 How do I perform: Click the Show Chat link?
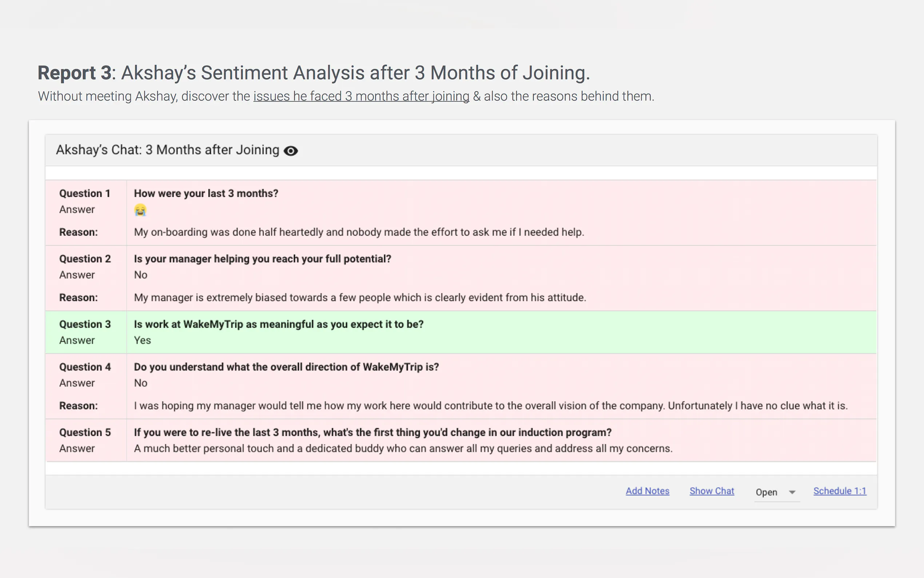[x=712, y=491]
